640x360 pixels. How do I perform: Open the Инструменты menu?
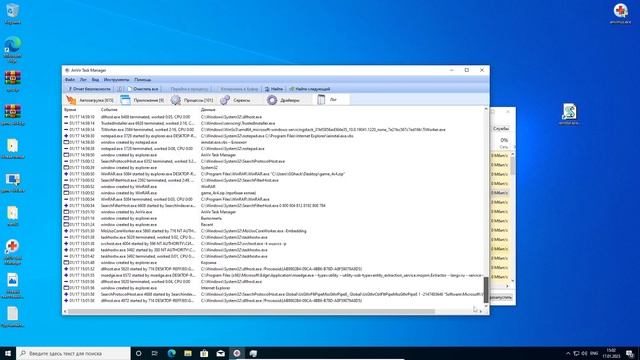click(x=116, y=80)
